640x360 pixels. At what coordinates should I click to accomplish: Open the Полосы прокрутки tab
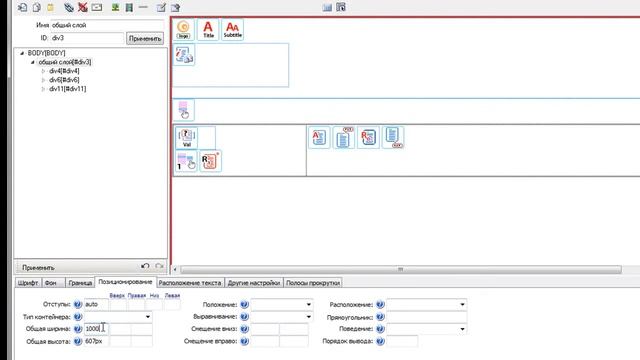pyautogui.click(x=313, y=283)
